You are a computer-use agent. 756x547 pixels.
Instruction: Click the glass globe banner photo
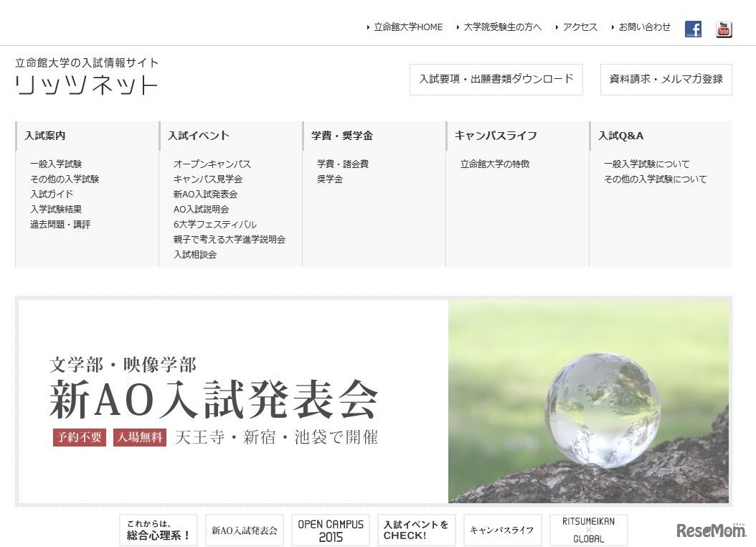[x=588, y=401]
